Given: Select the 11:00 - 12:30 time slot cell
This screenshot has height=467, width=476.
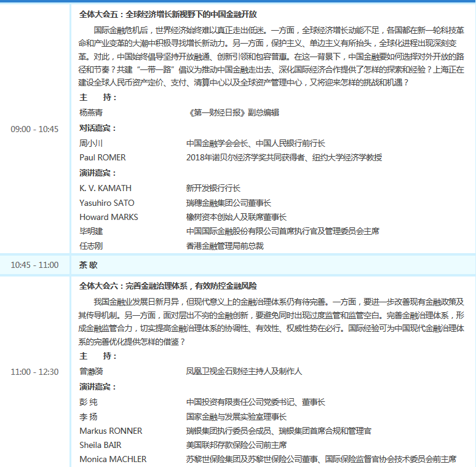Looking at the screenshot, I should point(34,372).
